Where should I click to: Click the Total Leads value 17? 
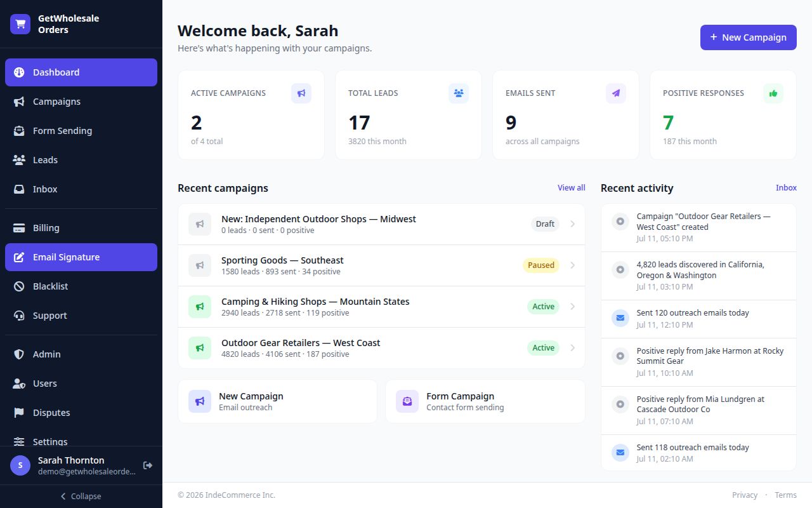click(359, 123)
